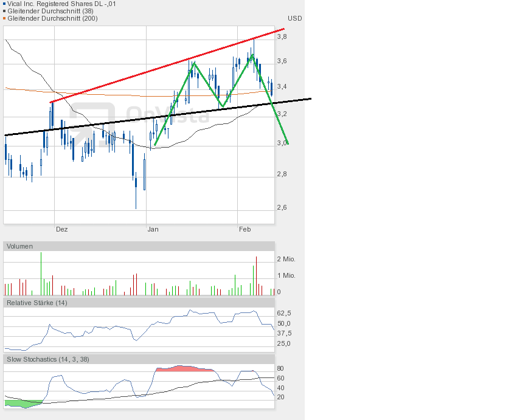Click the red overbought area in Slow Stochastics
The width and height of the screenshot is (517, 420).
[x=182, y=368]
